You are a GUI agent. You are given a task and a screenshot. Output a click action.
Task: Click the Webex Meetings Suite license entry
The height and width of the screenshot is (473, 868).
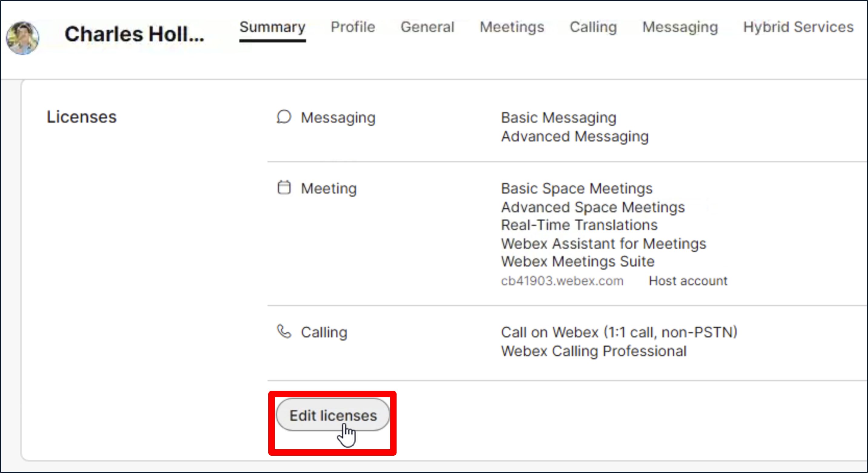point(578,261)
